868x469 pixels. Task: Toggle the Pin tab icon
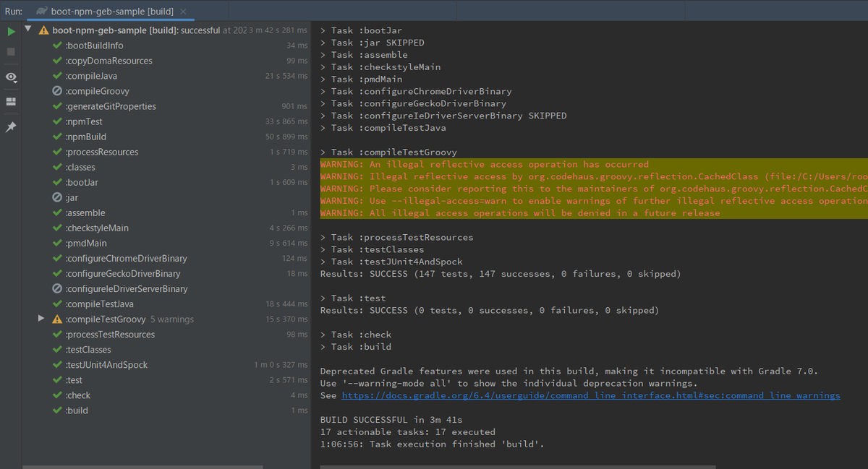[11, 127]
